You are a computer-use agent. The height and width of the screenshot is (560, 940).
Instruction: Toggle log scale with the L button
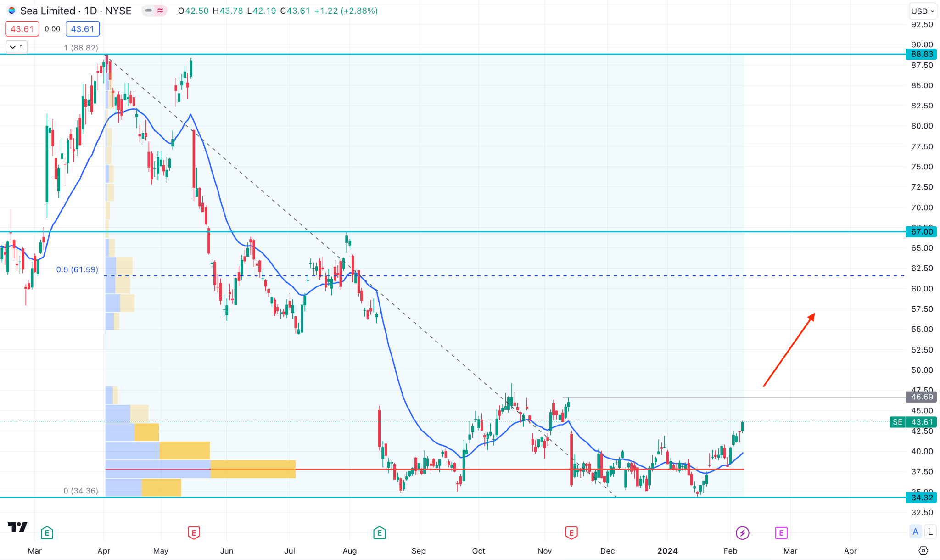[930, 532]
